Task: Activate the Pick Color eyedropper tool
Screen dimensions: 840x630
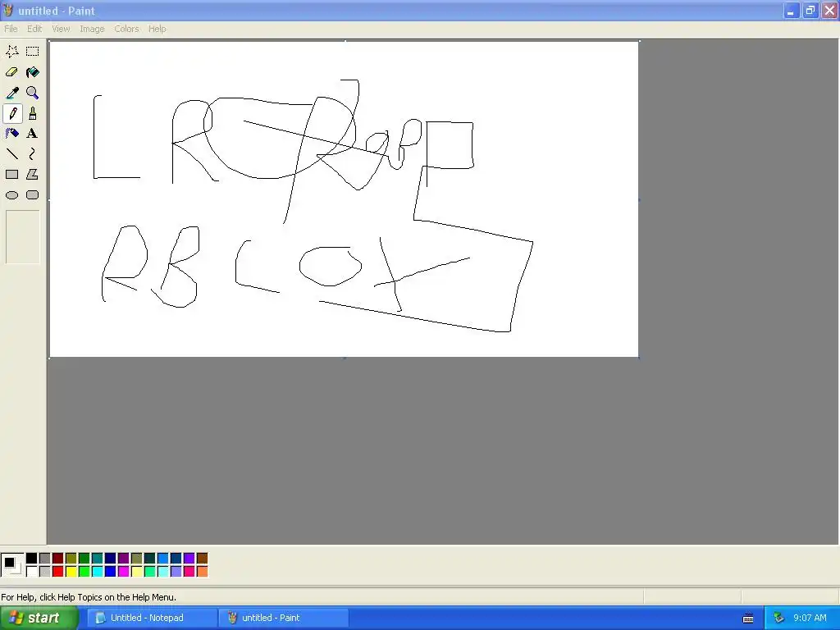Action: coord(11,93)
